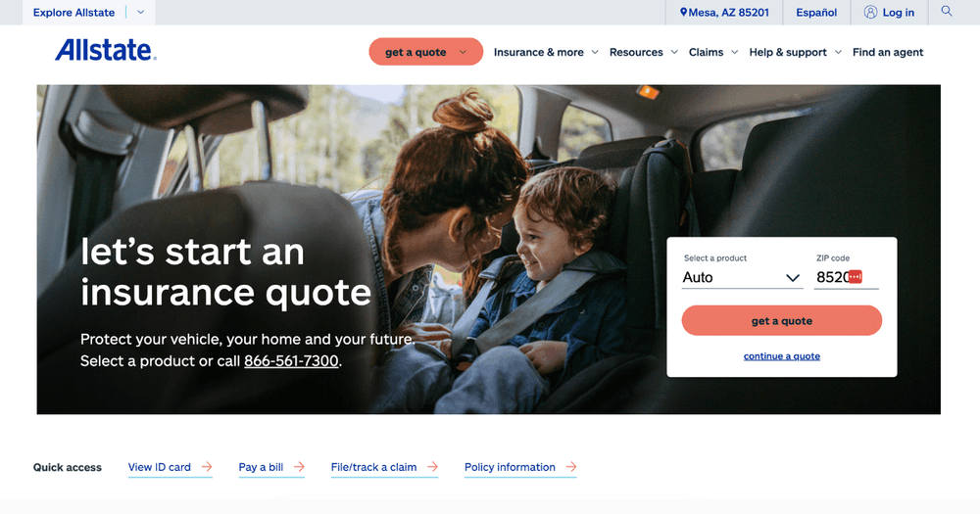
Task: Expand the header get a quote dropdown
Action: coord(425,52)
